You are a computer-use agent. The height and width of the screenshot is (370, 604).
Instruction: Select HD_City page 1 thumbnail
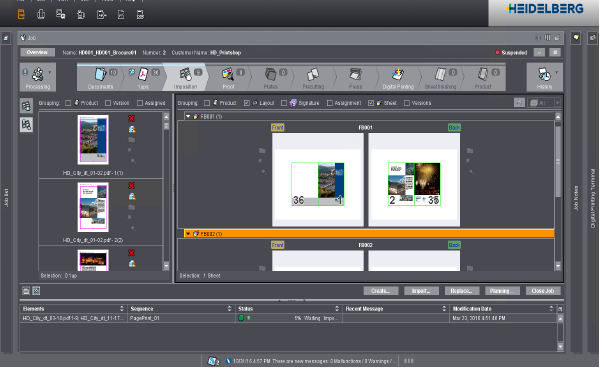tap(93, 140)
